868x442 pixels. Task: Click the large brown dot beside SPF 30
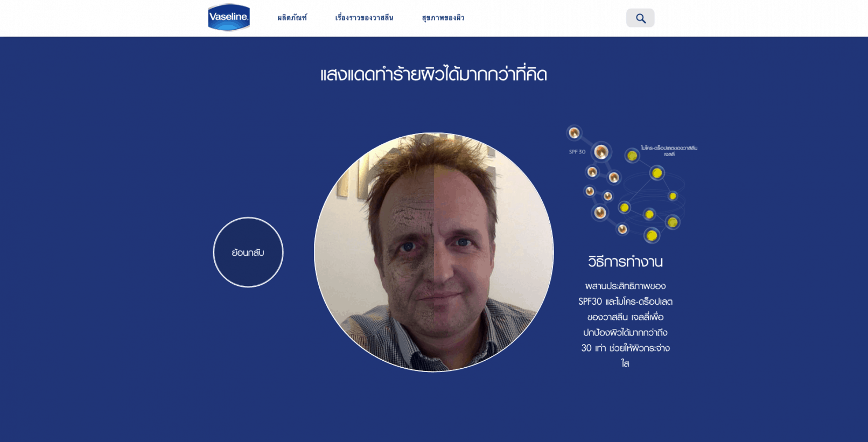pyautogui.click(x=601, y=152)
